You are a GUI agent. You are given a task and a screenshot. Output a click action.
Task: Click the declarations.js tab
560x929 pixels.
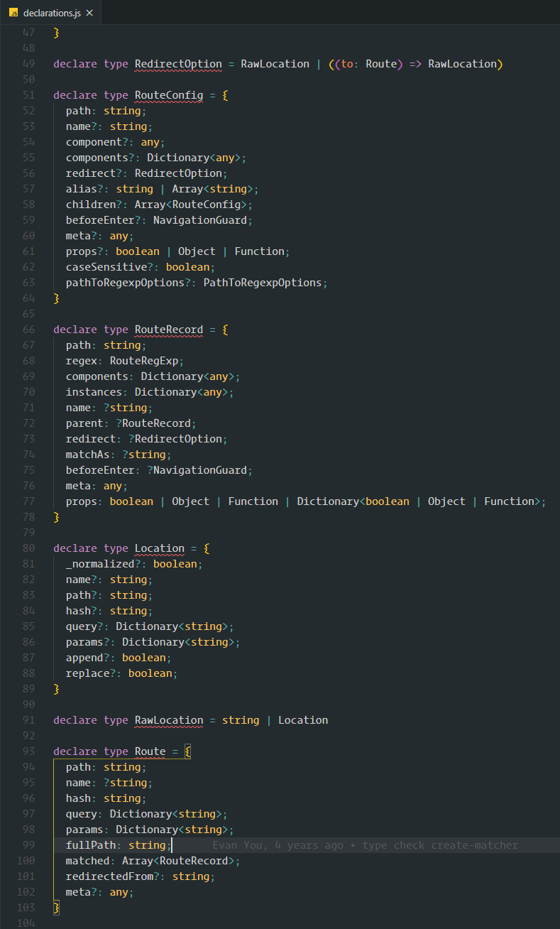tap(51, 13)
